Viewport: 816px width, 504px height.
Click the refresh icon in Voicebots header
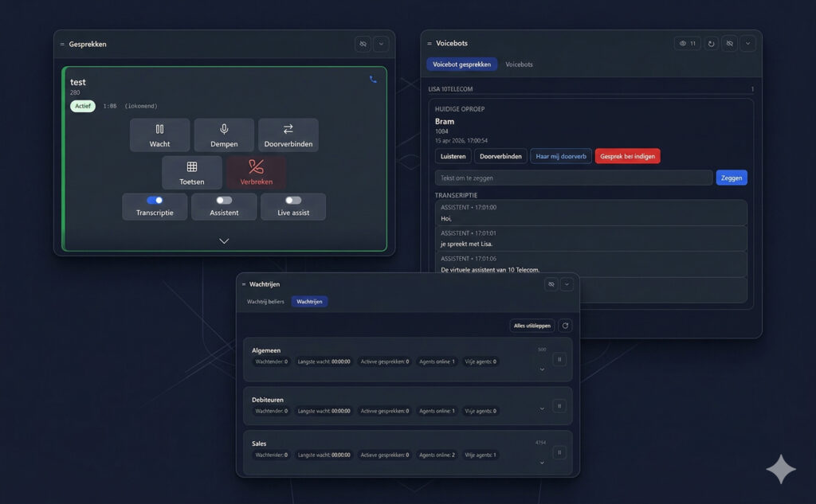click(x=711, y=44)
